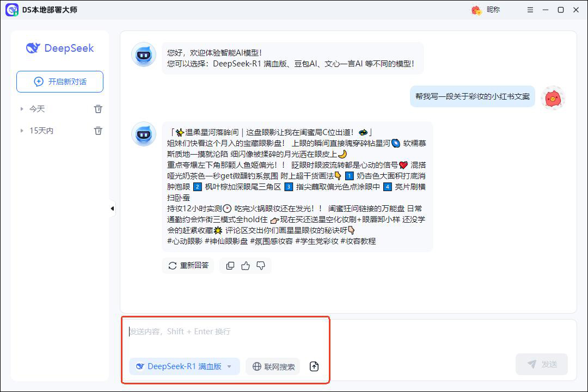588x392 pixels.
Task: Click the red user avatar beside sent message
Action: tap(553, 99)
